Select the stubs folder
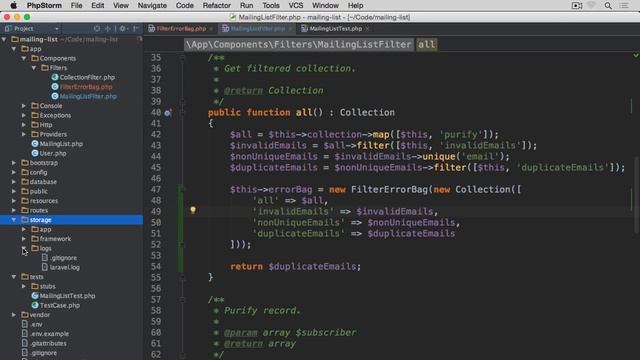This screenshot has width=640, height=360. (47, 286)
